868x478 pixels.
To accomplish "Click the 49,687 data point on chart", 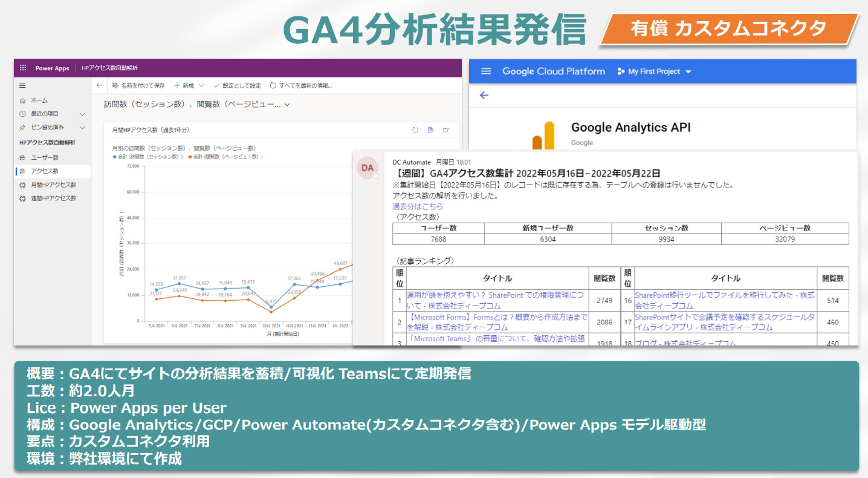I will pos(340,269).
